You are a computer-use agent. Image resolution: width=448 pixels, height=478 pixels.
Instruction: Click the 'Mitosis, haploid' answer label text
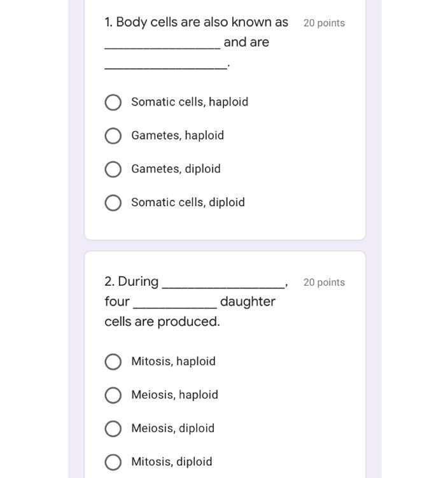pos(173,362)
